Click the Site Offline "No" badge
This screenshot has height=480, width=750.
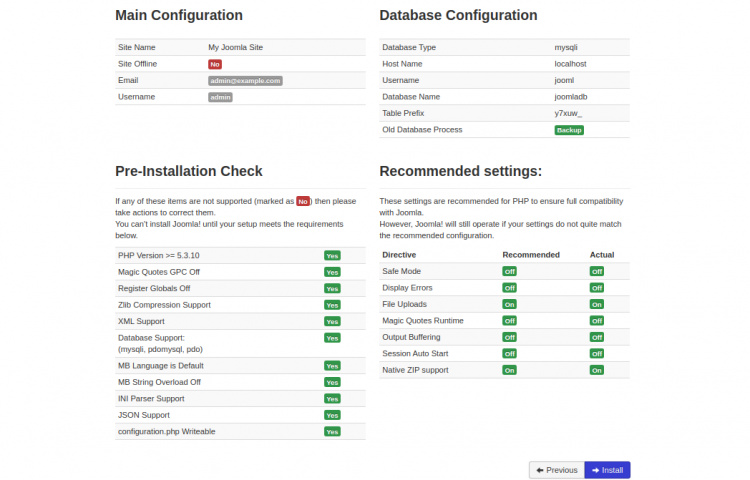click(214, 64)
